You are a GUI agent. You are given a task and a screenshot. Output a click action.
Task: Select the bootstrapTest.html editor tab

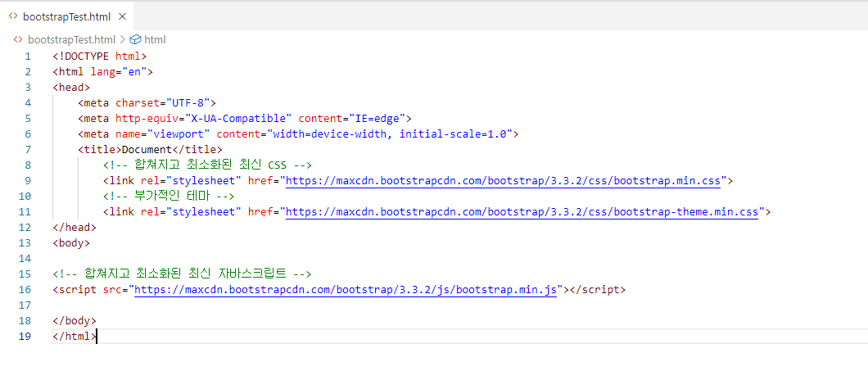(x=67, y=16)
